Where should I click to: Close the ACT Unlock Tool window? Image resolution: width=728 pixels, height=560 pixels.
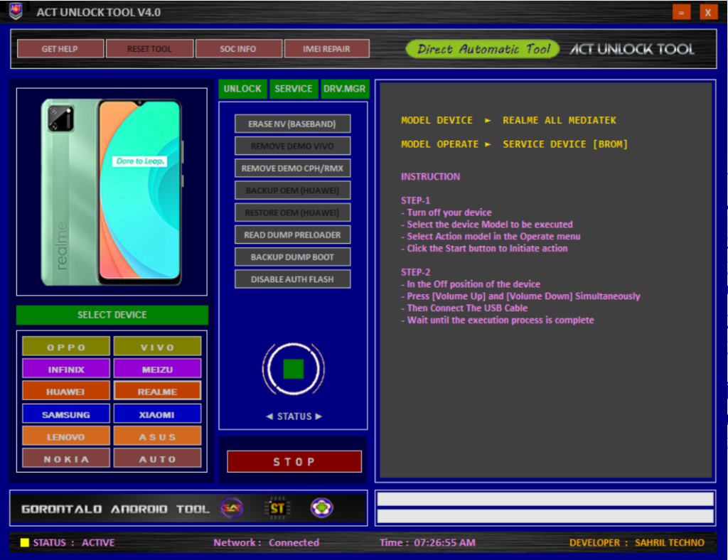708,12
